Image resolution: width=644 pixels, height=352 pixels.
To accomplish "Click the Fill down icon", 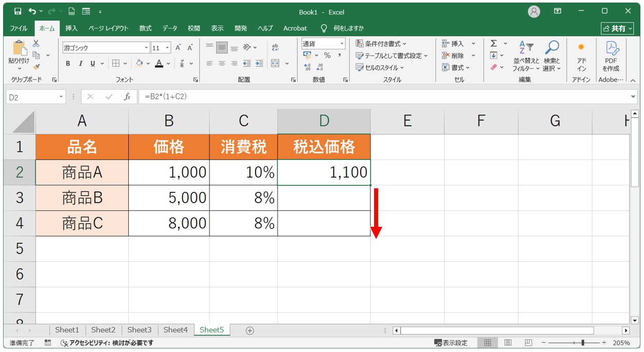I will (494, 55).
